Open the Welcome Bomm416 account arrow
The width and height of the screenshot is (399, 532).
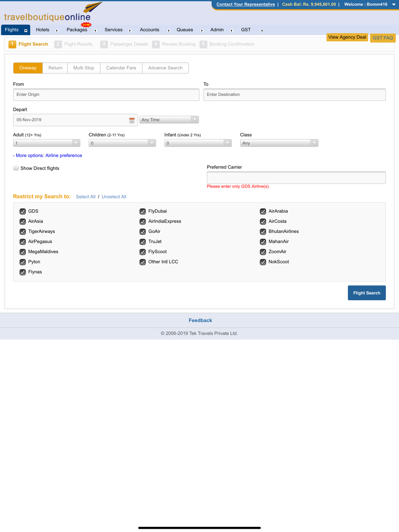pos(394,4)
